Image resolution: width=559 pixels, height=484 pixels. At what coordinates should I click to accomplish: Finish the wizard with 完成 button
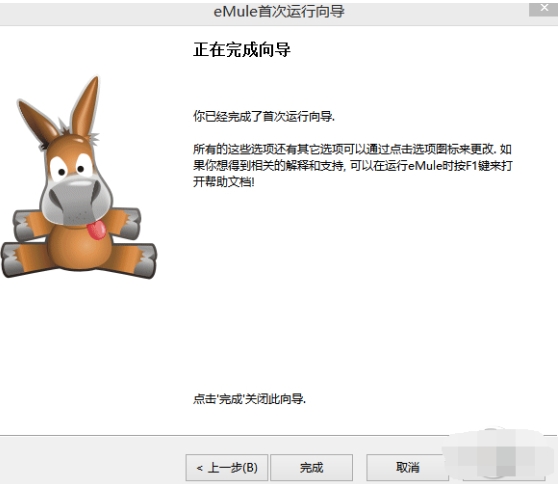coord(311,467)
